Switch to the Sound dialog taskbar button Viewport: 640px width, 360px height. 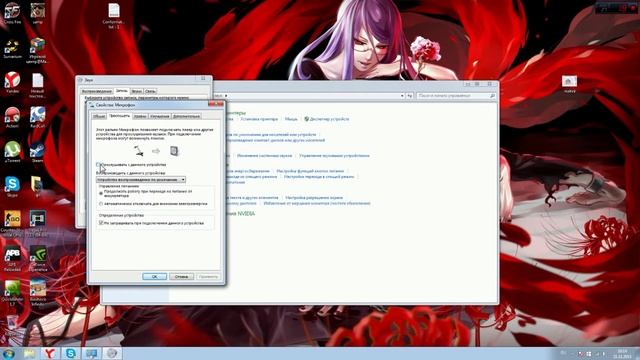point(112,353)
